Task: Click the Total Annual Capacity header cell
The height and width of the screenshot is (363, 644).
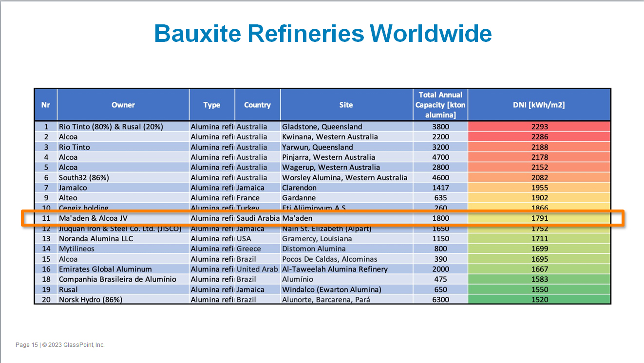Action: [x=440, y=105]
